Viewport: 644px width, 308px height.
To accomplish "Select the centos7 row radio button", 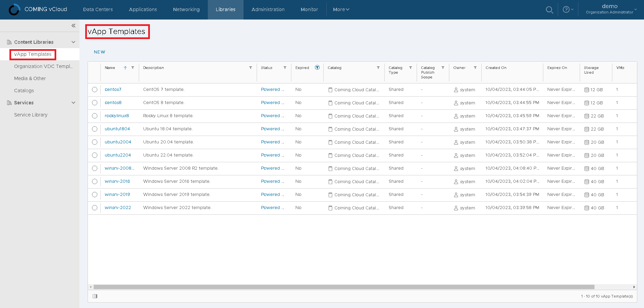I will pyautogui.click(x=95, y=90).
